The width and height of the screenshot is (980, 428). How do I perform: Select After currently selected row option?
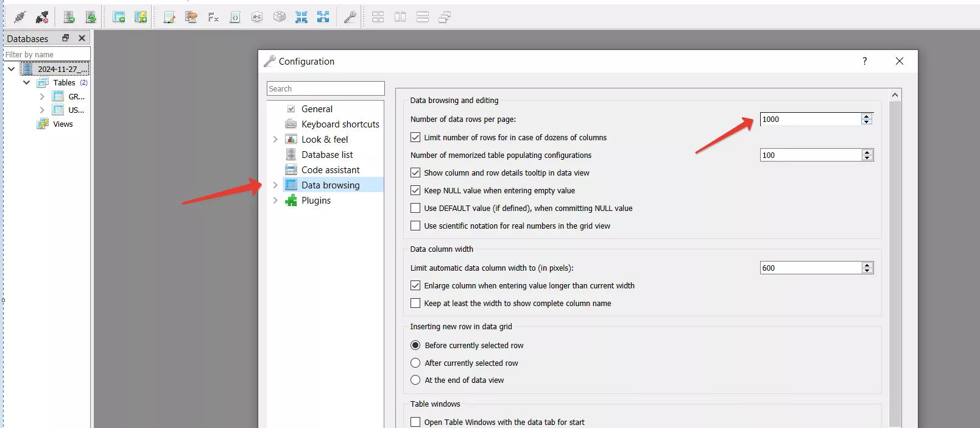click(x=415, y=363)
